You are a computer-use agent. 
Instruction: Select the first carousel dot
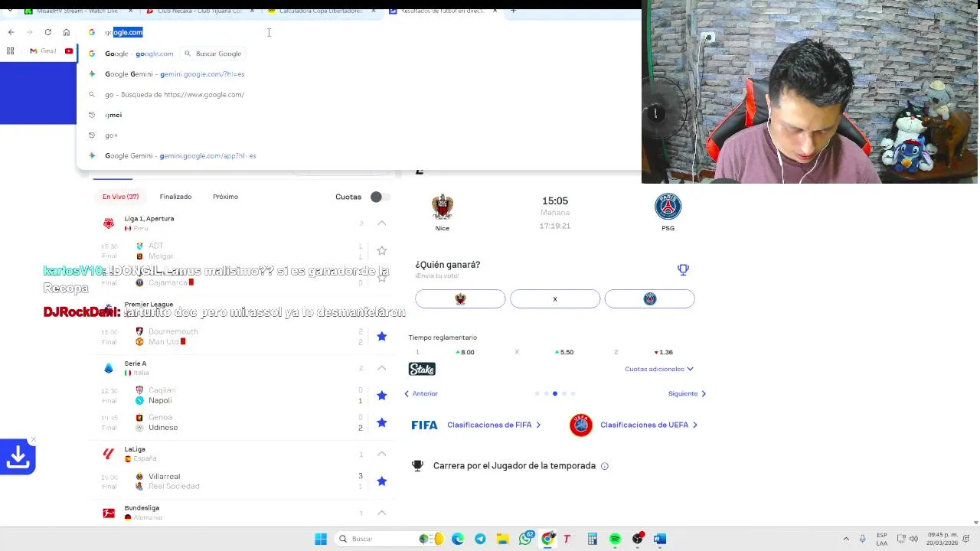537,393
